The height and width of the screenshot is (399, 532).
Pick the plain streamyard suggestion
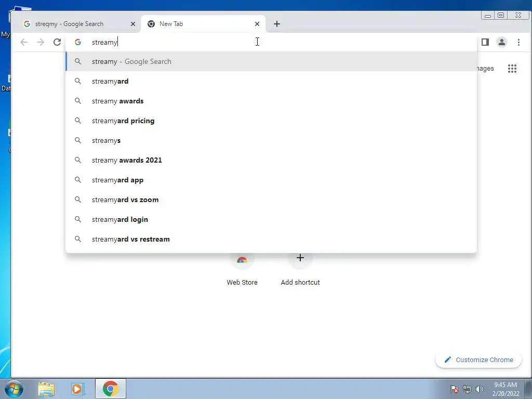pyautogui.click(x=271, y=81)
